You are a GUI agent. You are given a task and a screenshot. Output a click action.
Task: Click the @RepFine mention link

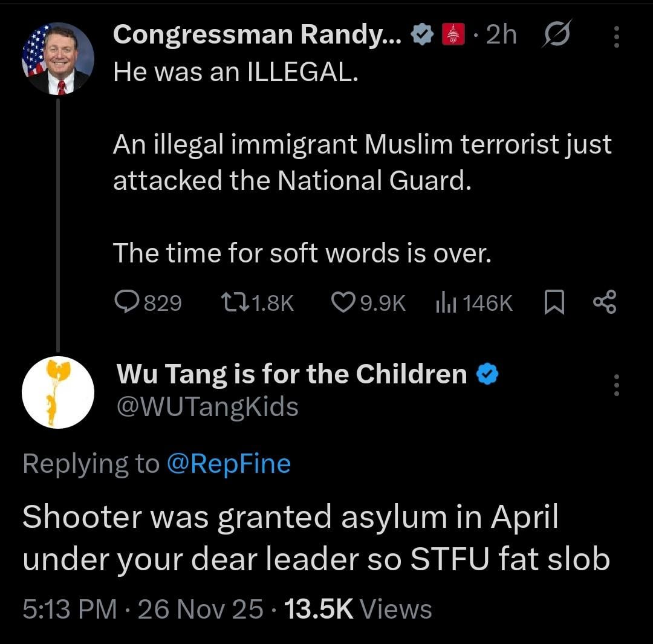point(228,464)
